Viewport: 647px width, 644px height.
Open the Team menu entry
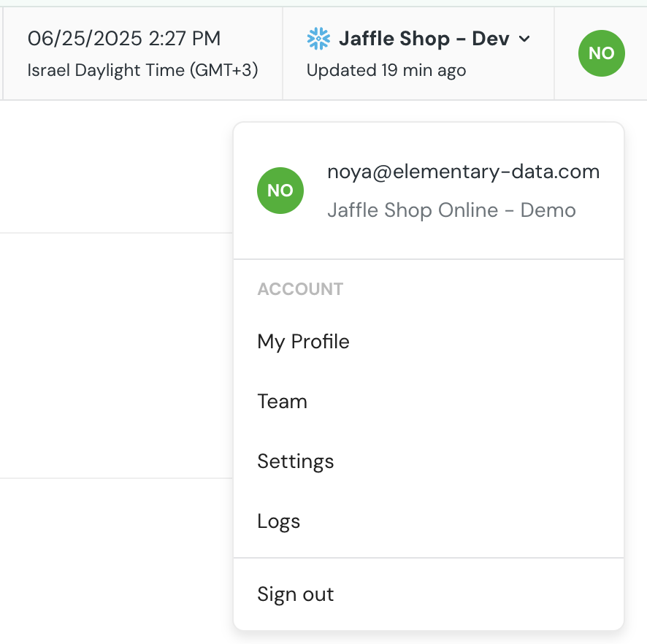(x=282, y=402)
